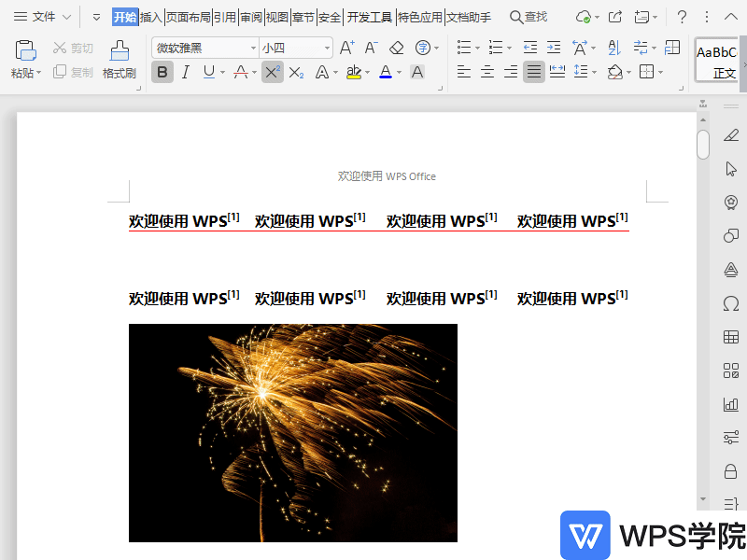
Task: Toggle superscript X² formatting
Action: coord(272,72)
